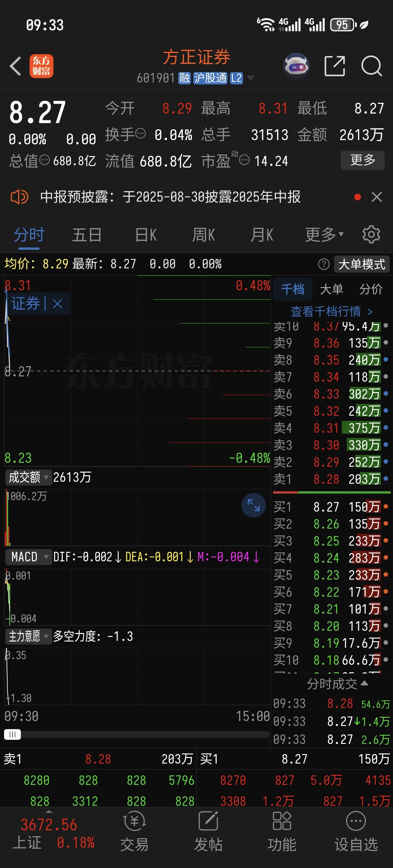Tap the battery 95 status indicator

click(344, 25)
